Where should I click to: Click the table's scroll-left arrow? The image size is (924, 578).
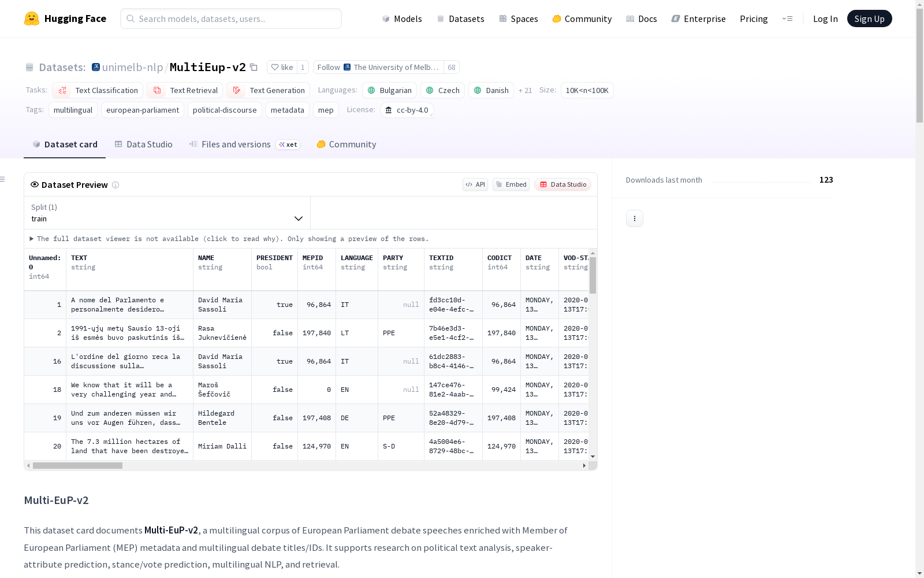coord(28,465)
